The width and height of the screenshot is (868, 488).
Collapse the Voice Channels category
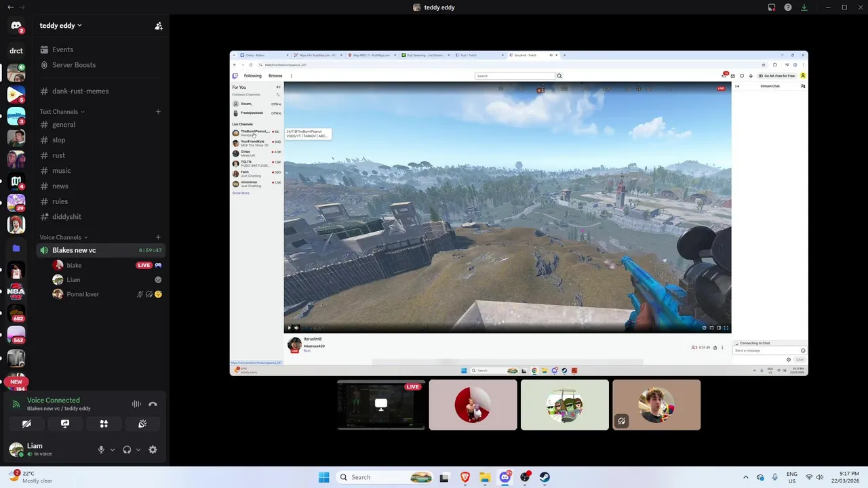click(x=64, y=237)
